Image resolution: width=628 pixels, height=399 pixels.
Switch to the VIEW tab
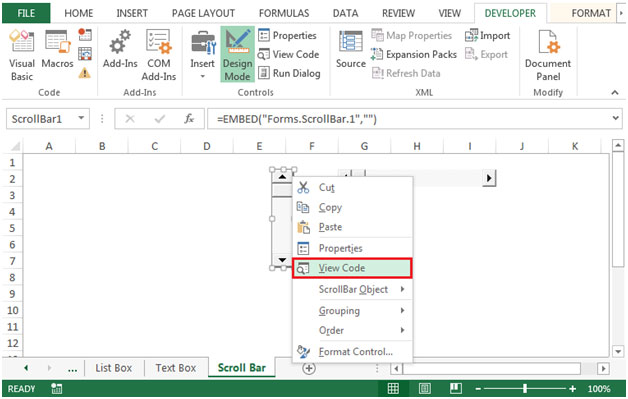pyautogui.click(x=449, y=13)
